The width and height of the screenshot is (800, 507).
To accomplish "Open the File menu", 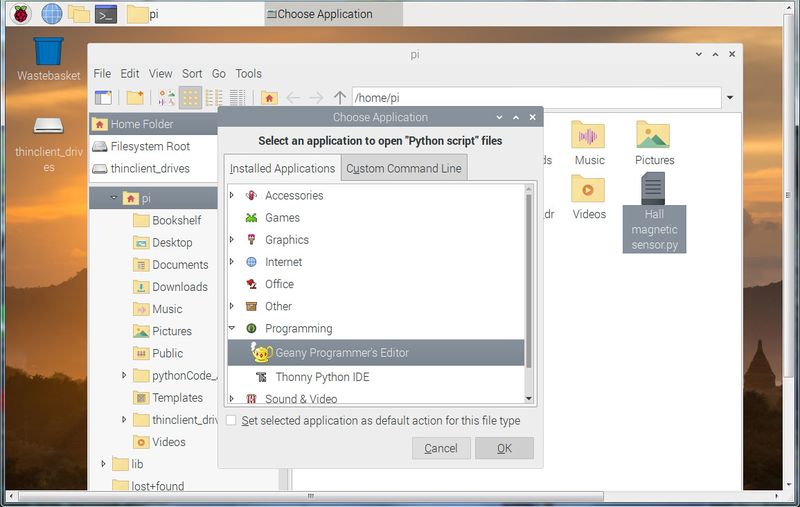I will [102, 73].
